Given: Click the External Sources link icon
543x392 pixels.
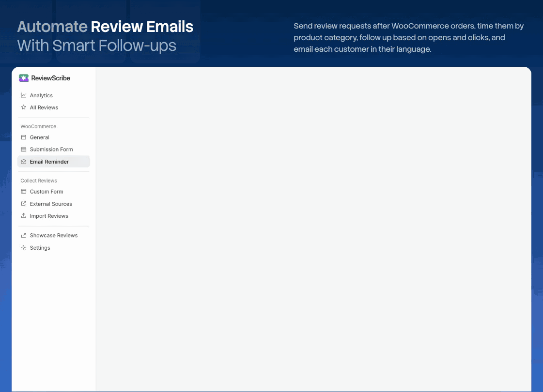Looking at the screenshot, I should (24, 203).
